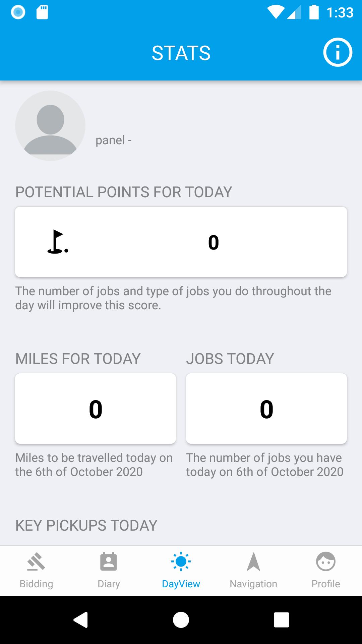Select the Potential Points for Today card
362x644 pixels.
click(x=181, y=242)
